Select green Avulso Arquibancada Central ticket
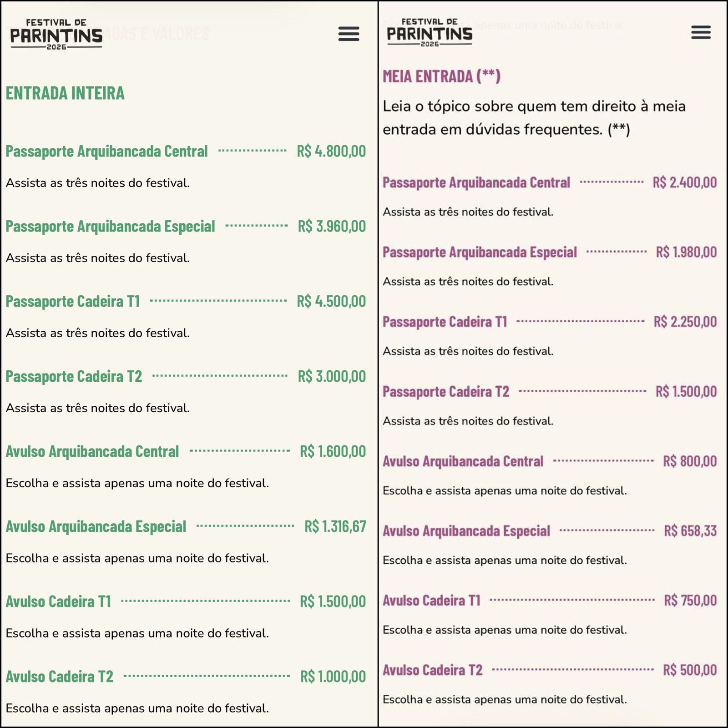Image resolution: width=728 pixels, height=728 pixels. 92,451
